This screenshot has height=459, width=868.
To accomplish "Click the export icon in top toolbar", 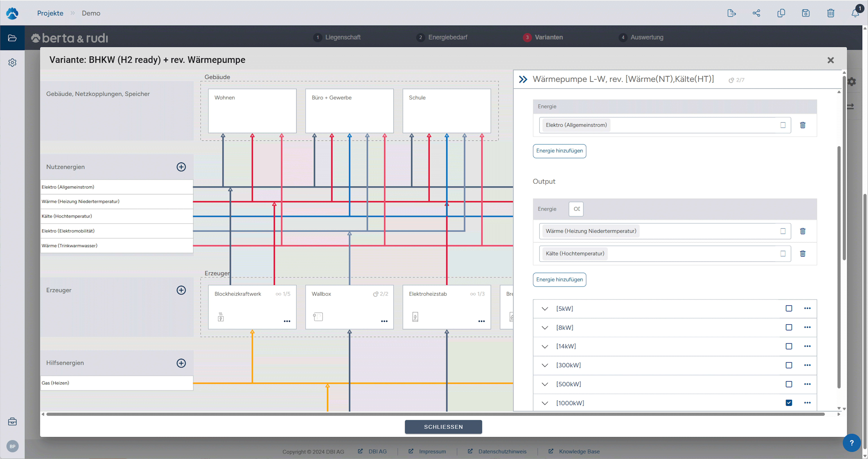I will pyautogui.click(x=731, y=13).
